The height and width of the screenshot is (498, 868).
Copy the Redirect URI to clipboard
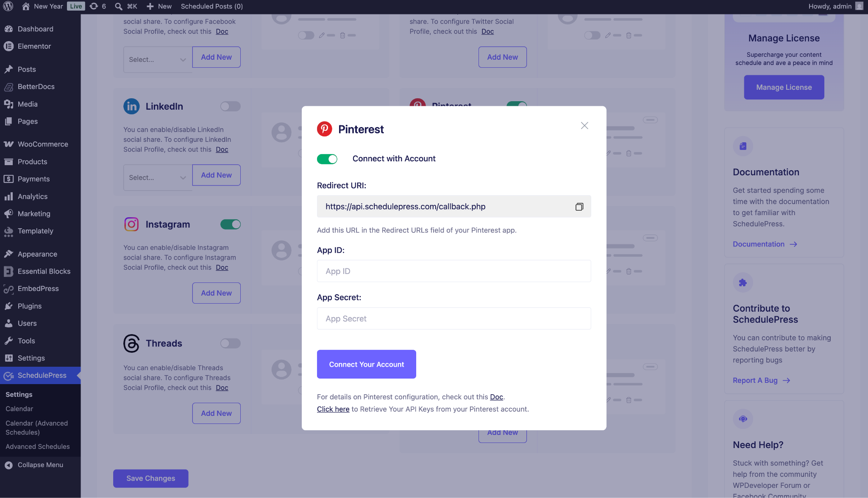coord(579,207)
